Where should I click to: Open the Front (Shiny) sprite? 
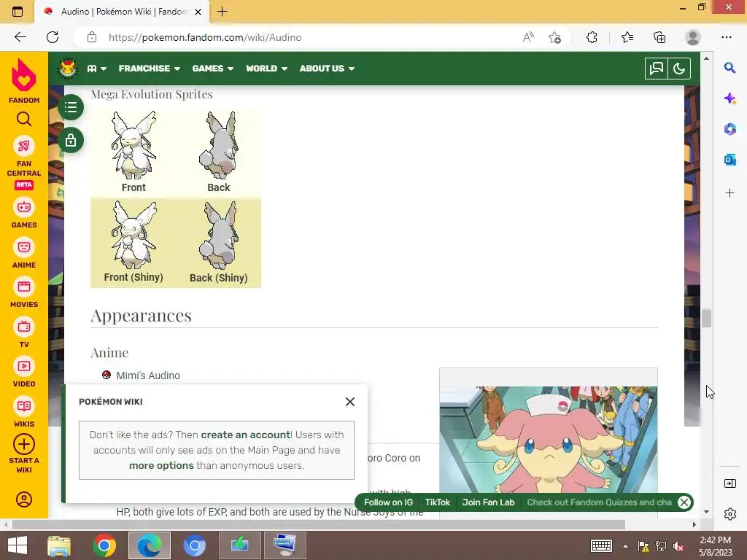(133, 236)
